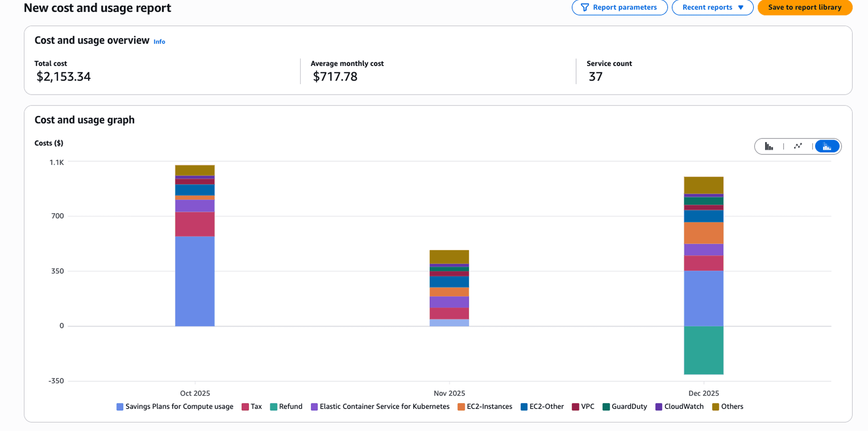The image size is (868, 431).
Task: Click the Savings Plans segment in Oct 2025 bar
Action: coord(195,281)
